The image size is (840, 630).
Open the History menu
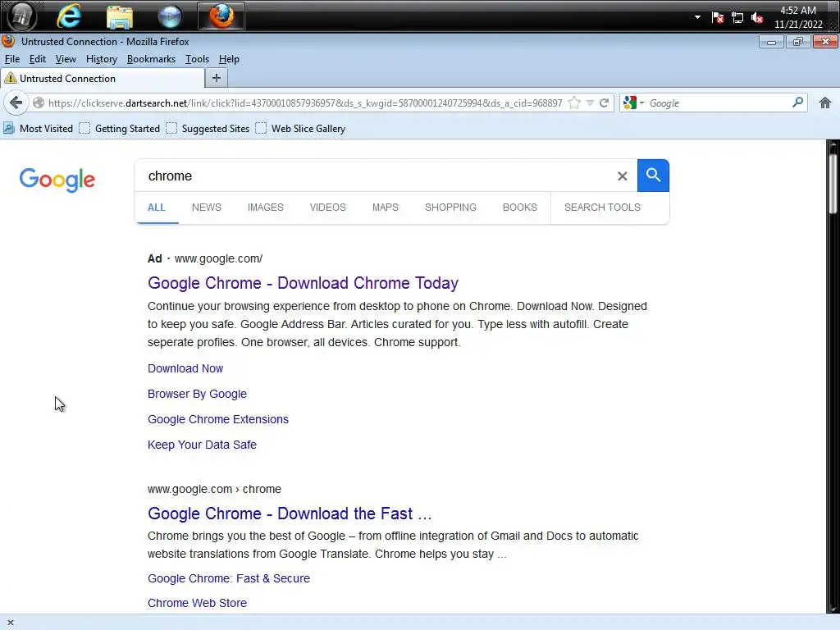point(101,59)
